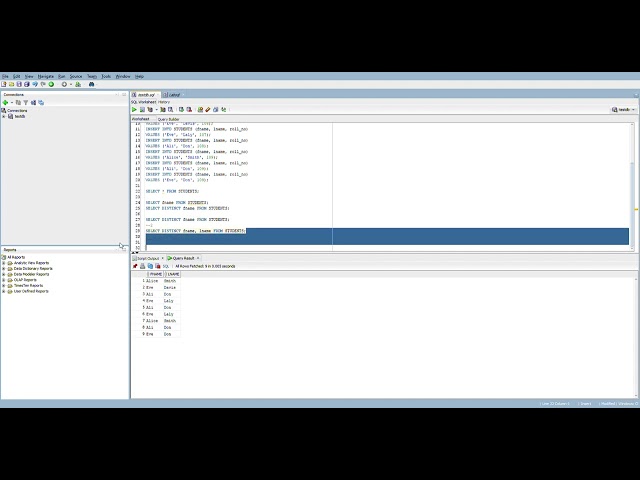Expand the Analytic View Reports folder
The image size is (640, 480).
click(x=4, y=263)
